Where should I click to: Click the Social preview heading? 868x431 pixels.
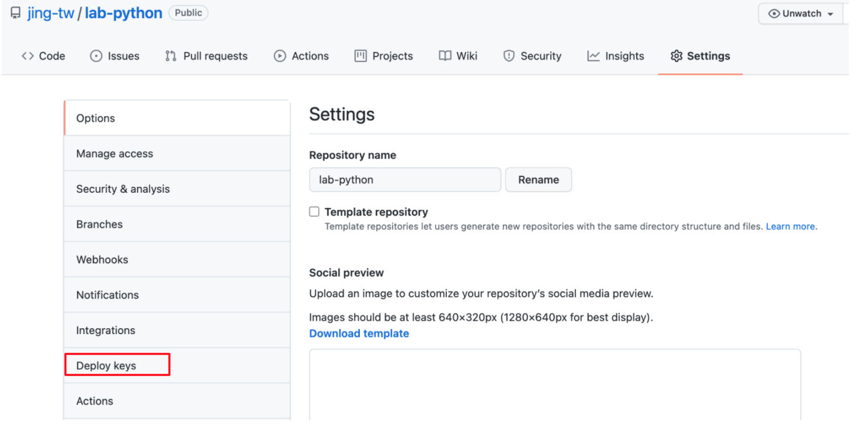click(346, 273)
